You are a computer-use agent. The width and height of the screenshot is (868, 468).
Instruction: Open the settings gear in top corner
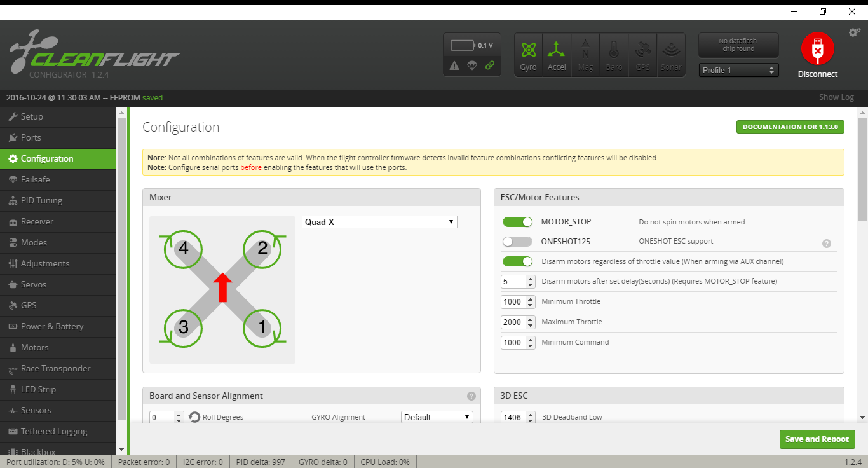[855, 32]
